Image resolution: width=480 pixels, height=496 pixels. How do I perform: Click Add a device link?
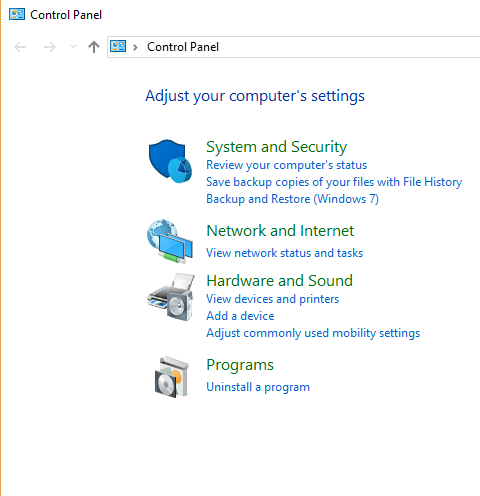(x=240, y=316)
